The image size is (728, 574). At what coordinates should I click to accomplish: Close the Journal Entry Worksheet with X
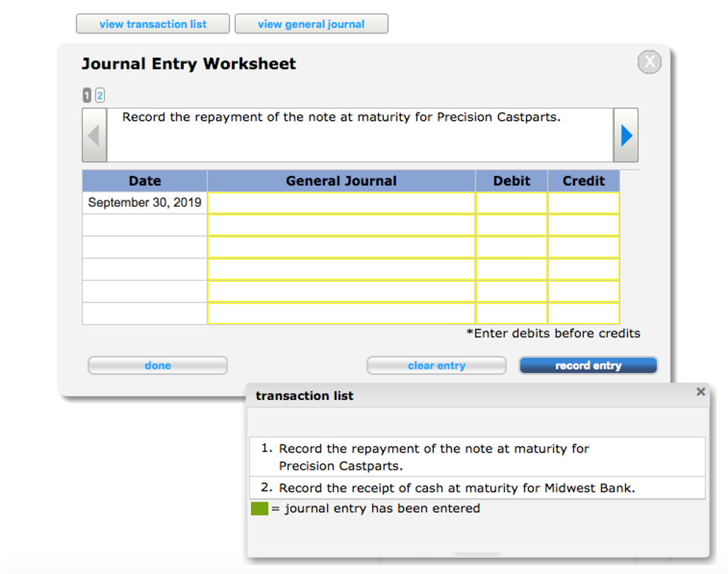649,62
